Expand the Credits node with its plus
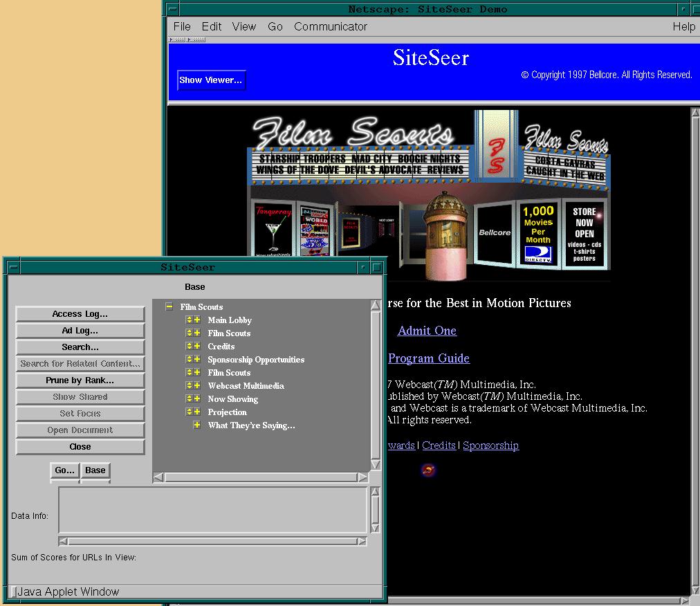This screenshot has height=606, width=700. (x=197, y=346)
